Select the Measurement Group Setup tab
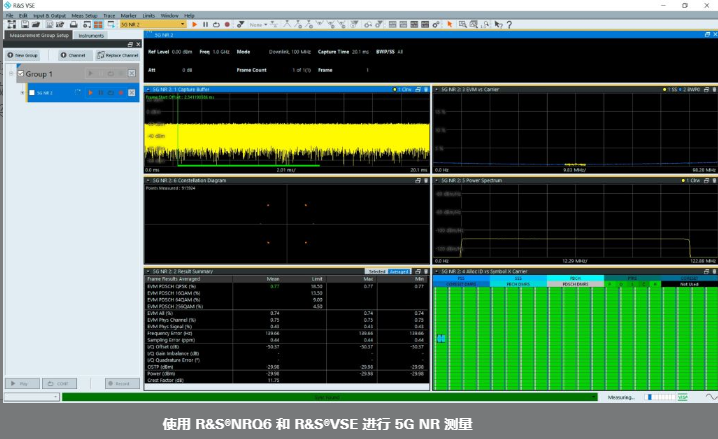This screenshot has height=439, width=718. 38,35
